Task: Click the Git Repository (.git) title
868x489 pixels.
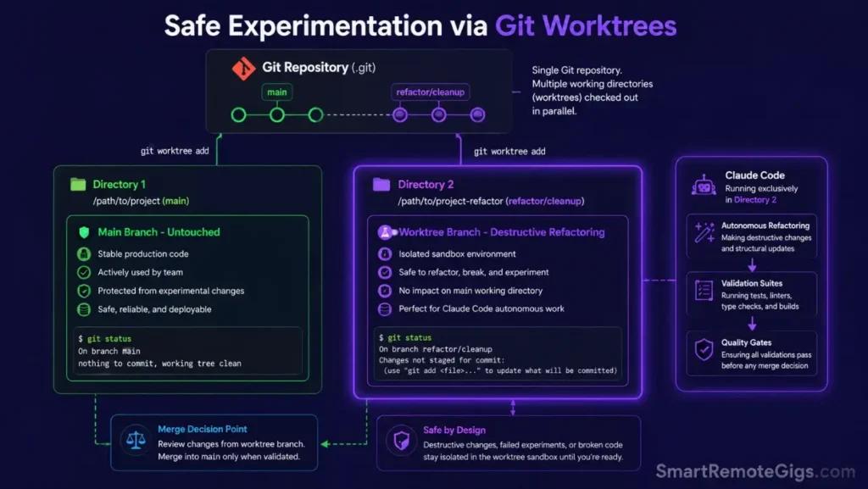Action: (319, 68)
